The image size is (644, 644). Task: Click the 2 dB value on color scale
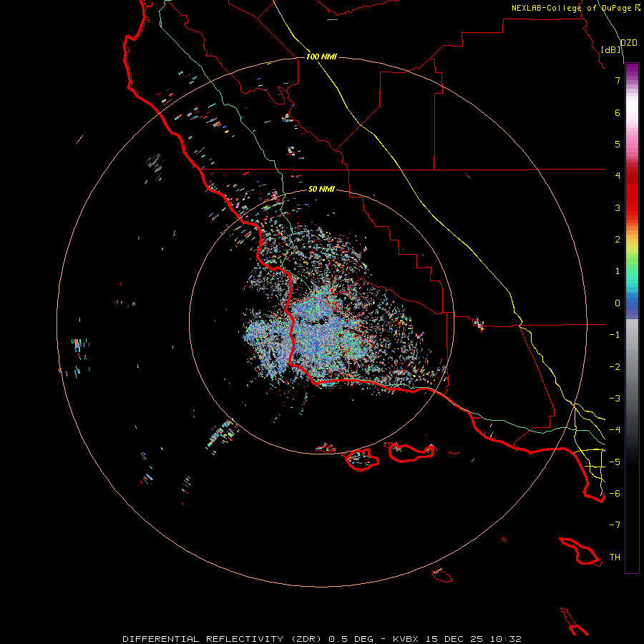pos(618,240)
